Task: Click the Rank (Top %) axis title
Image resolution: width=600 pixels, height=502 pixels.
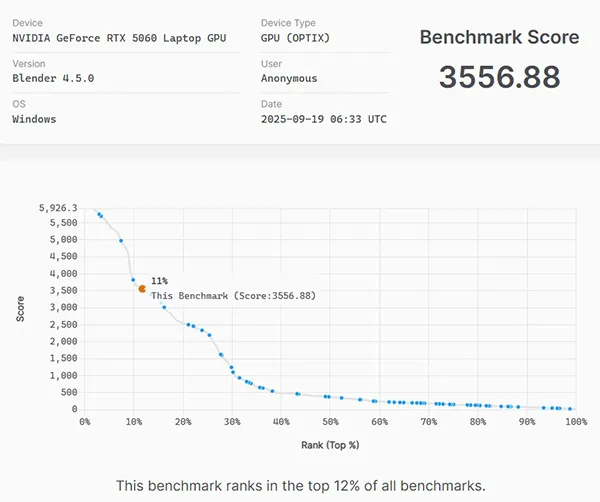Action: (329, 444)
